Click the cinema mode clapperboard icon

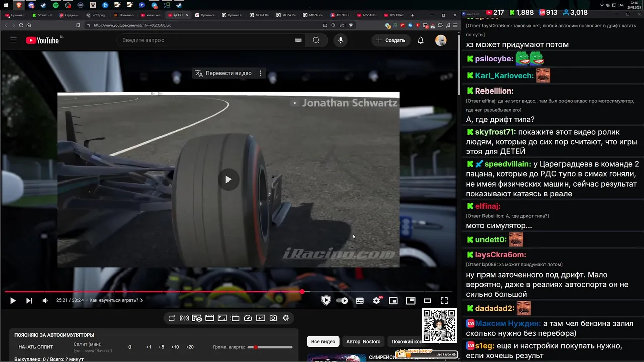click(210, 318)
